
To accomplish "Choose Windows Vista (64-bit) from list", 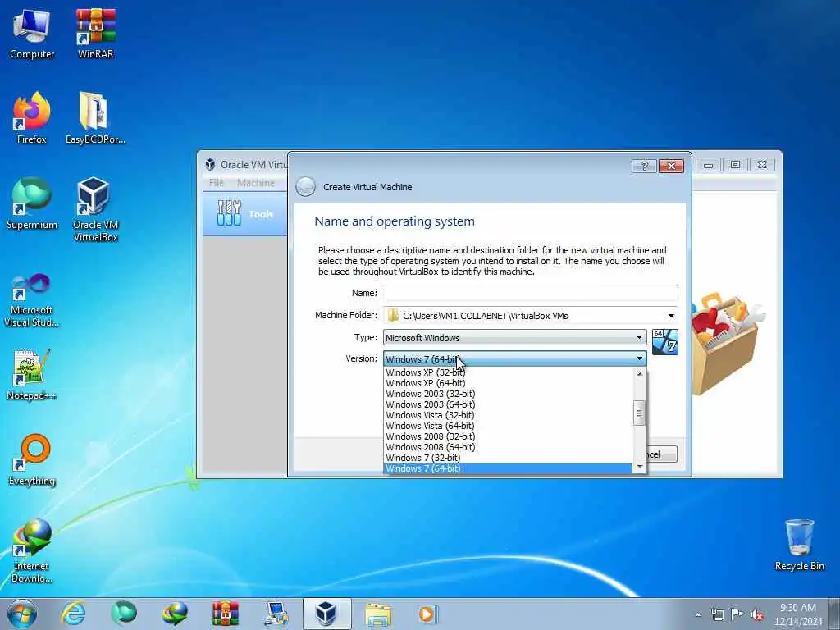I will [508, 426].
